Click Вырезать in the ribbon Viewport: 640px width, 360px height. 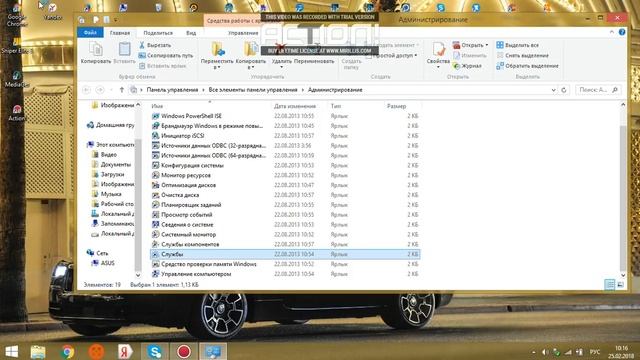(x=155, y=45)
